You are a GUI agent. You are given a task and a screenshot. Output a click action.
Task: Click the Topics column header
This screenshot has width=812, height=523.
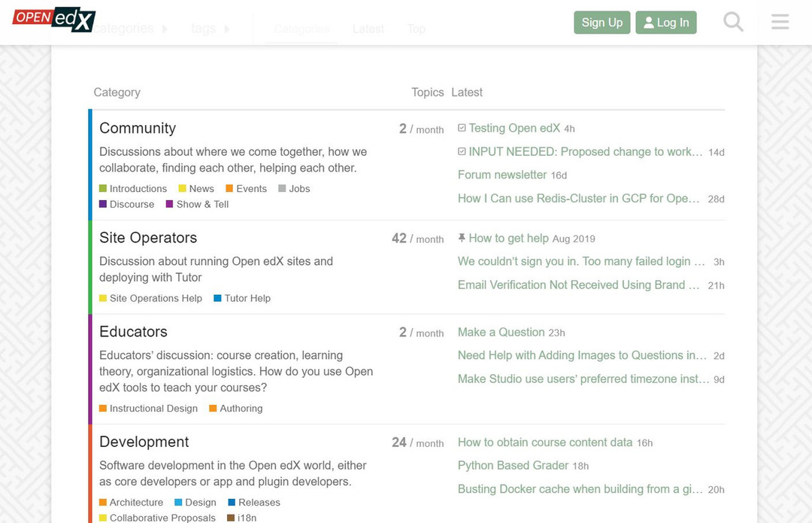(428, 93)
